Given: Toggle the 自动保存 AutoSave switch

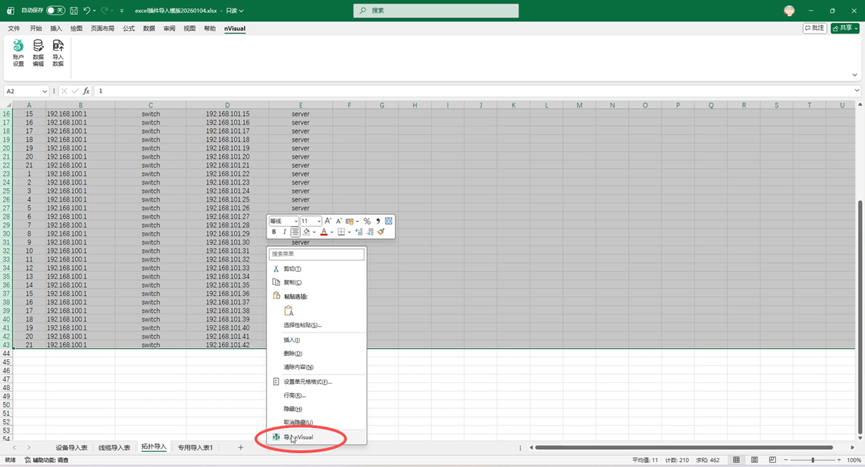Looking at the screenshot, I should point(53,10).
